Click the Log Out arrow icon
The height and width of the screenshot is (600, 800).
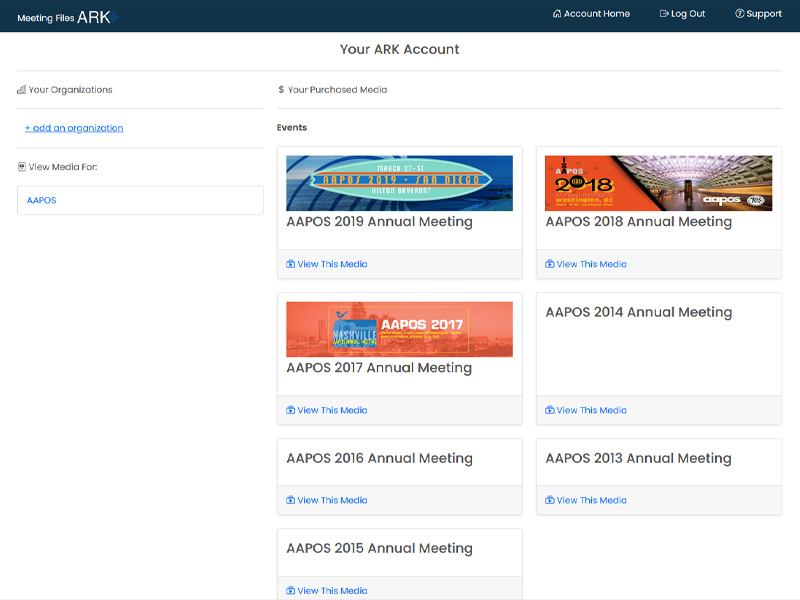(x=664, y=14)
